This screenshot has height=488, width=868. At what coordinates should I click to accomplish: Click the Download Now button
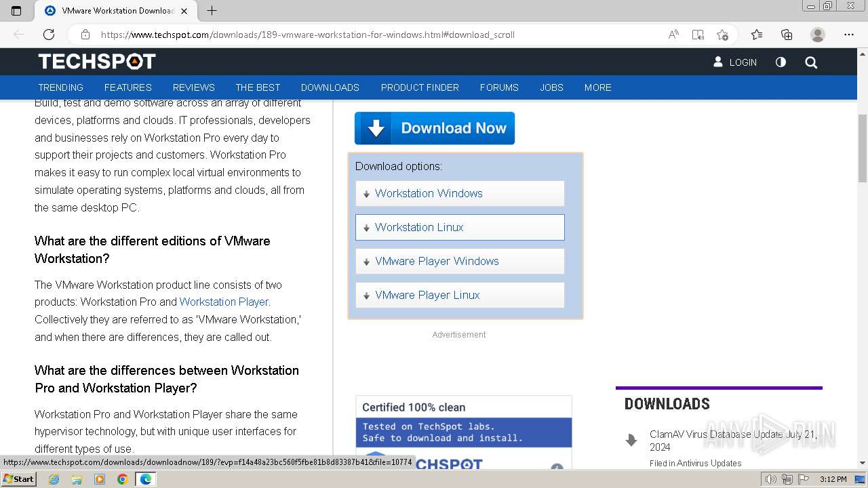tap(435, 128)
